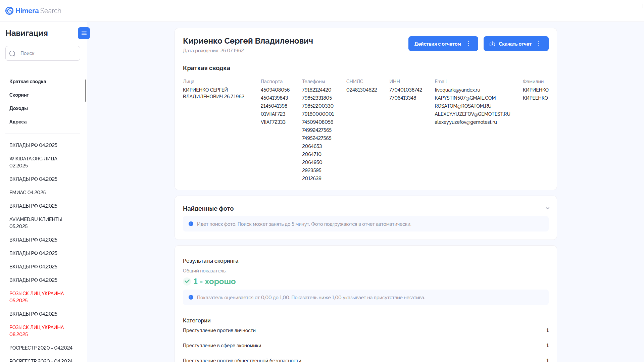Select phone number 79162124420
The image size is (644, 362).
(316, 90)
